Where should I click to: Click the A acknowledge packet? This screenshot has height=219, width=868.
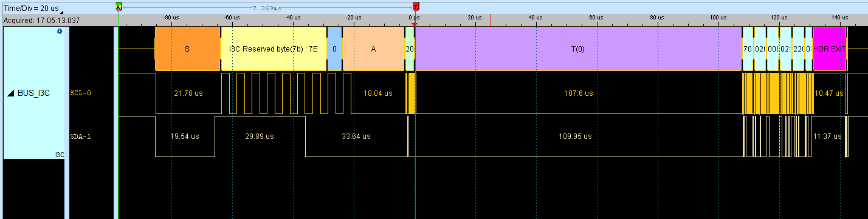click(374, 49)
